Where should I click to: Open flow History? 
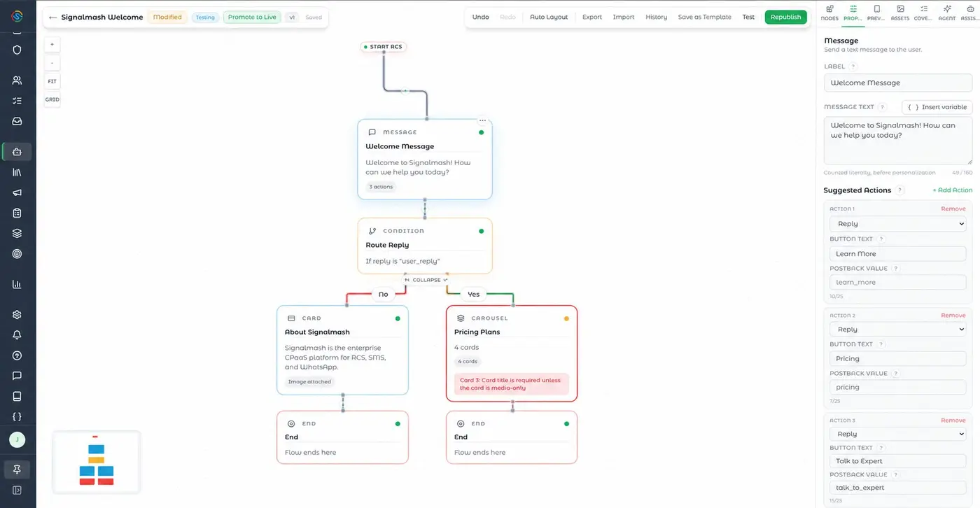tap(657, 17)
